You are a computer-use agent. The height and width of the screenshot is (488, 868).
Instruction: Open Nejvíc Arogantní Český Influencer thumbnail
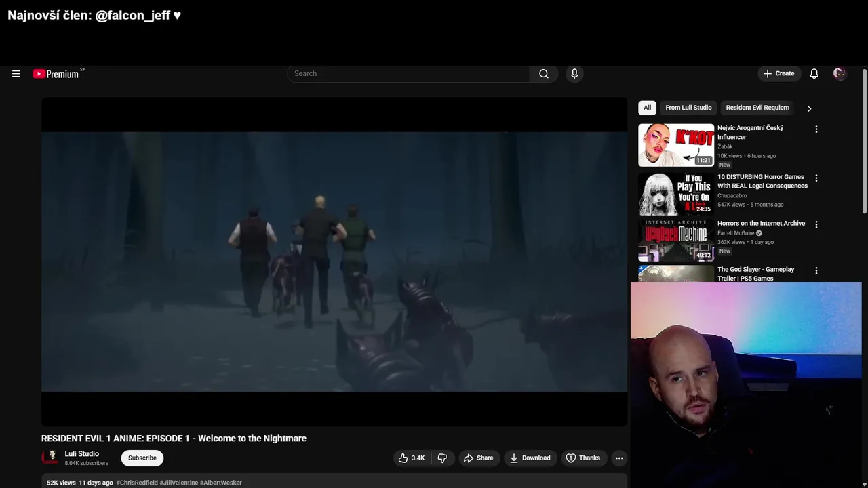coord(676,145)
